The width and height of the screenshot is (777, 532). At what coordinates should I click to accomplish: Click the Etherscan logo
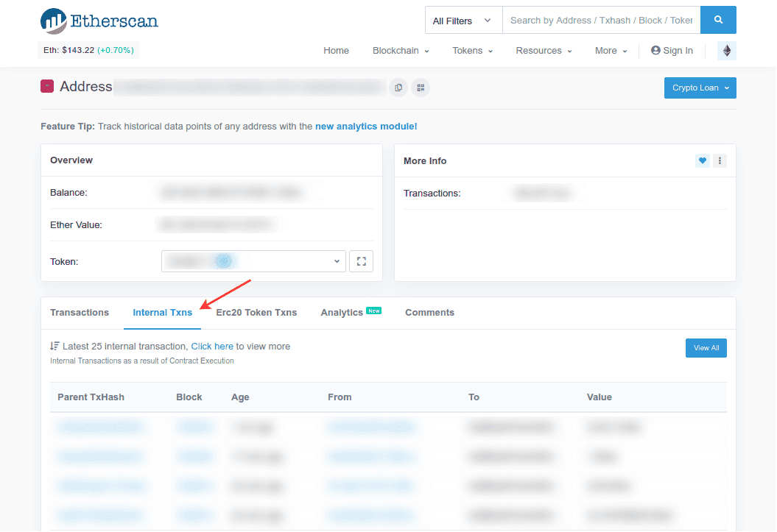coord(99,21)
